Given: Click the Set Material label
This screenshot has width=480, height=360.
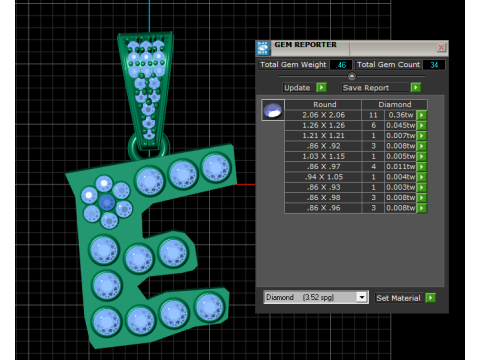Looking at the screenshot, I should point(398,298).
